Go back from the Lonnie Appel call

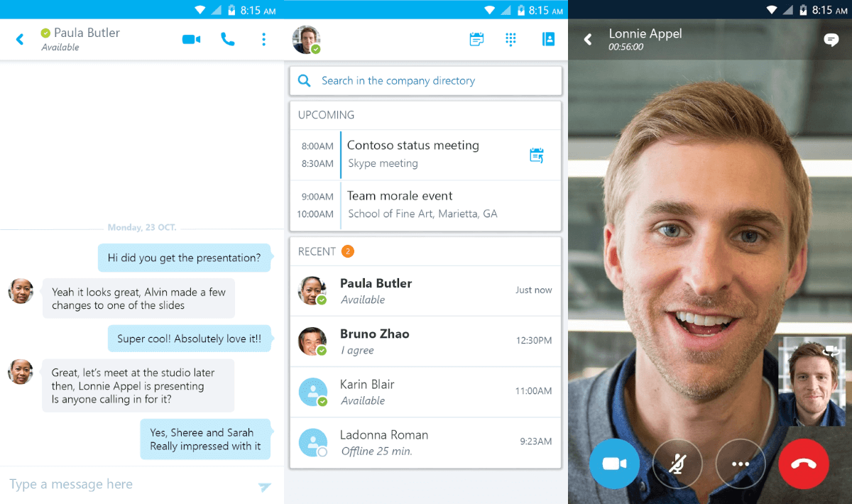[x=587, y=40]
